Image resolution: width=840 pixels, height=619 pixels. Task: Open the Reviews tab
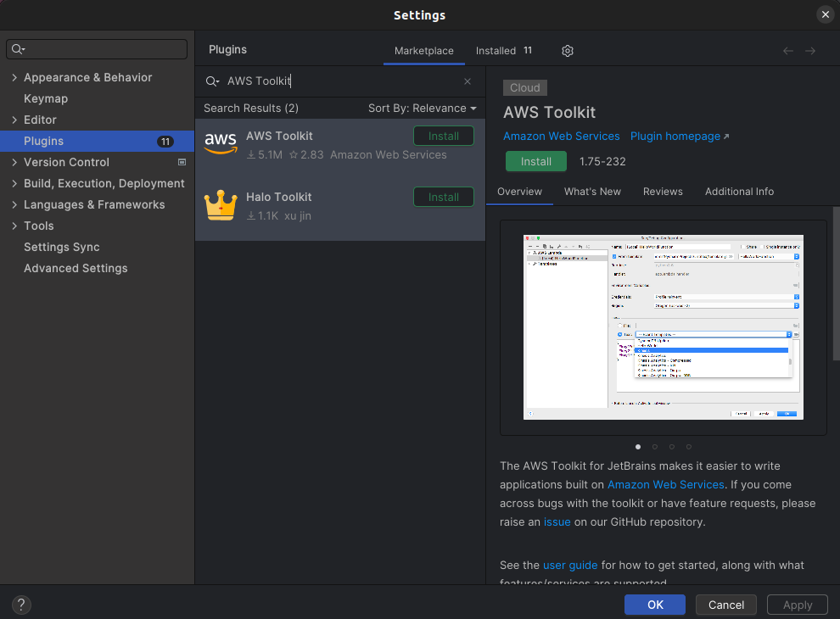click(x=663, y=192)
